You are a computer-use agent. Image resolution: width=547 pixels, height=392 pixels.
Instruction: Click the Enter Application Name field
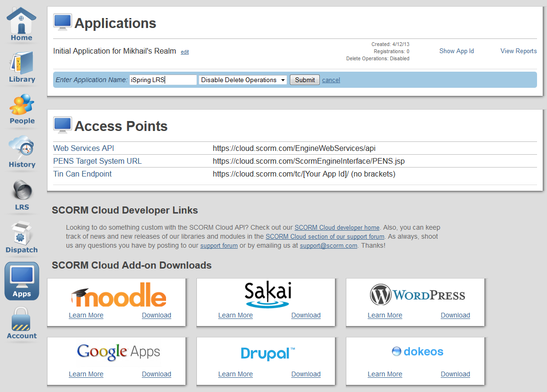coord(163,80)
